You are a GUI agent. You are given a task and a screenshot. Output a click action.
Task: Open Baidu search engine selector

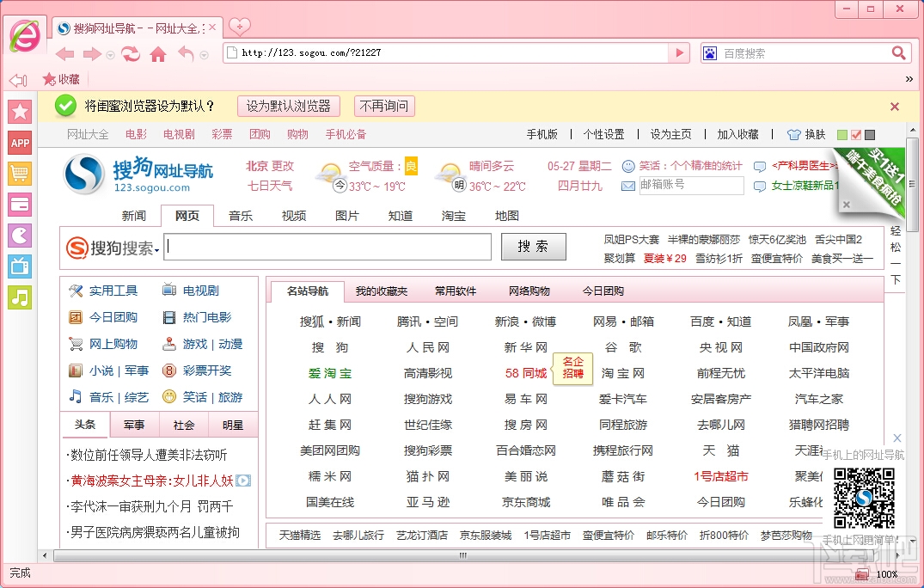710,53
